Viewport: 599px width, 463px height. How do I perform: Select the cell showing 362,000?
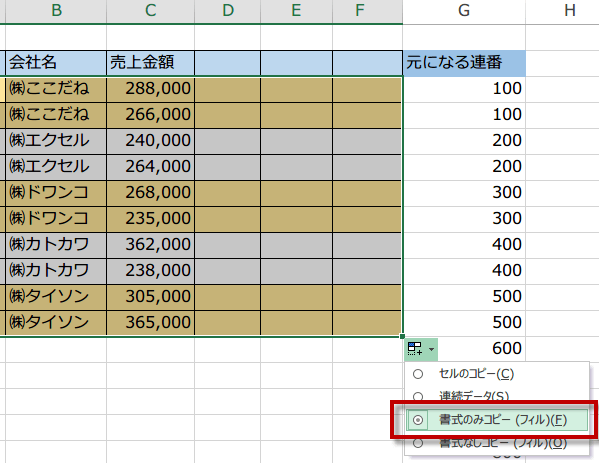[x=151, y=245]
